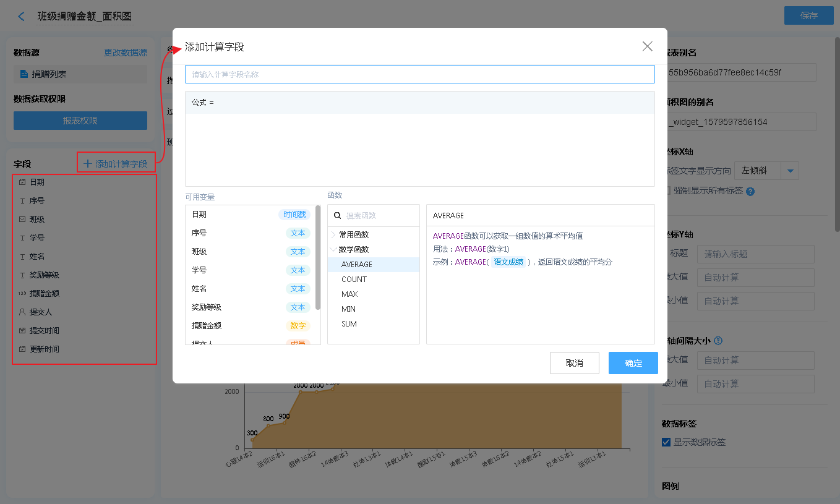Screen dimensions: 840x504
Task: Click the plus icon for 添加计算字段
Action: point(87,164)
